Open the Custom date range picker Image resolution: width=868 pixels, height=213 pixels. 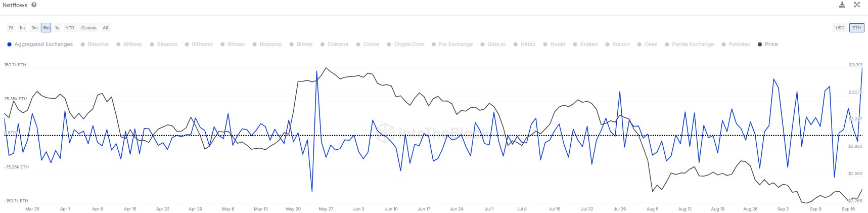point(88,28)
